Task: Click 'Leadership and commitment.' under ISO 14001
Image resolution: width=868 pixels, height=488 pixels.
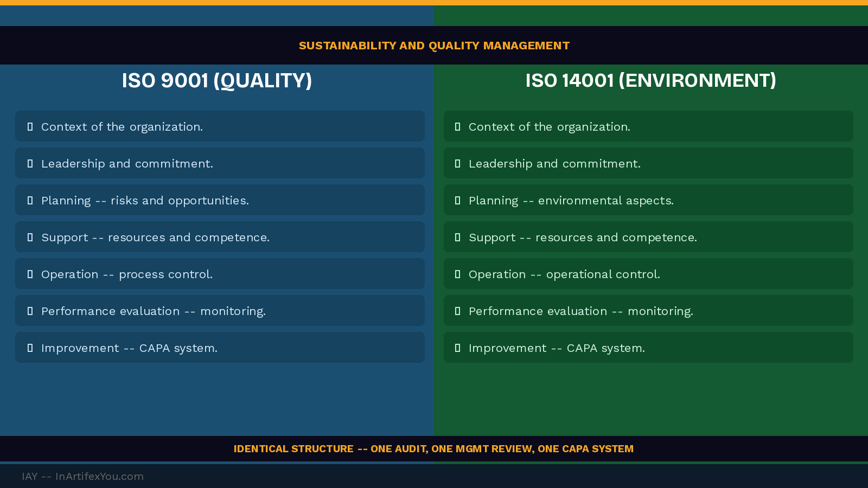Action: pyautogui.click(x=648, y=163)
